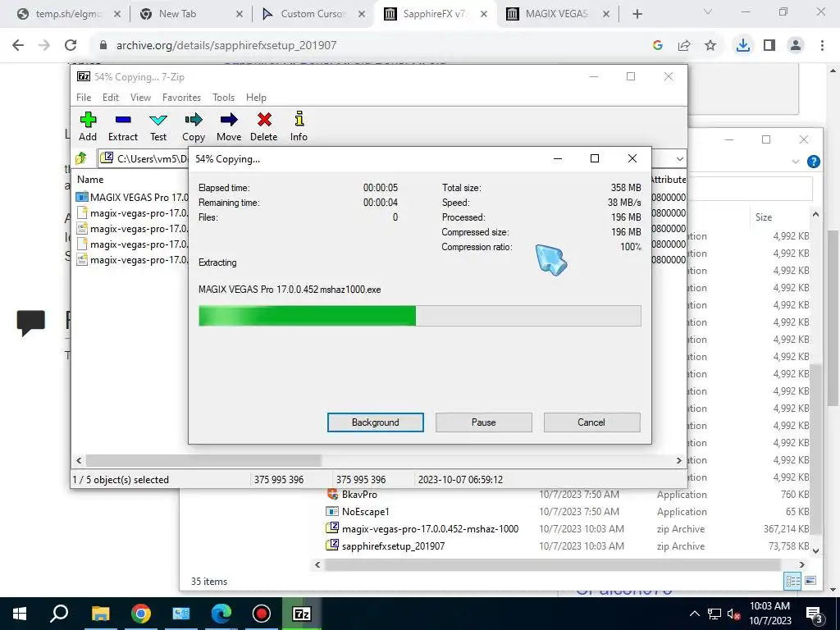Click the tab search chevron in Chrome
The height and width of the screenshot is (630, 840).
708,11
